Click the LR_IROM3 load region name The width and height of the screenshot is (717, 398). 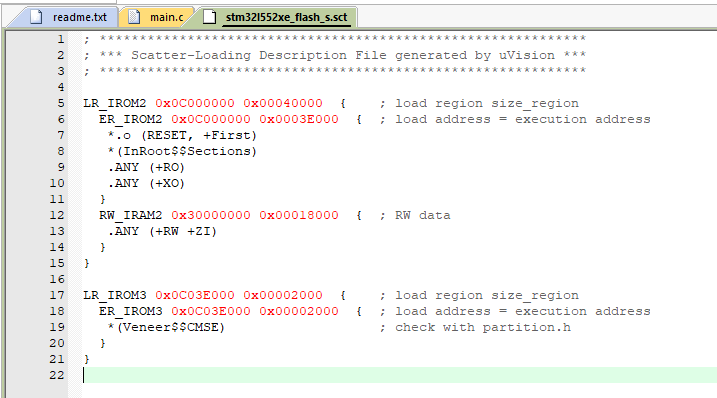click(115, 296)
